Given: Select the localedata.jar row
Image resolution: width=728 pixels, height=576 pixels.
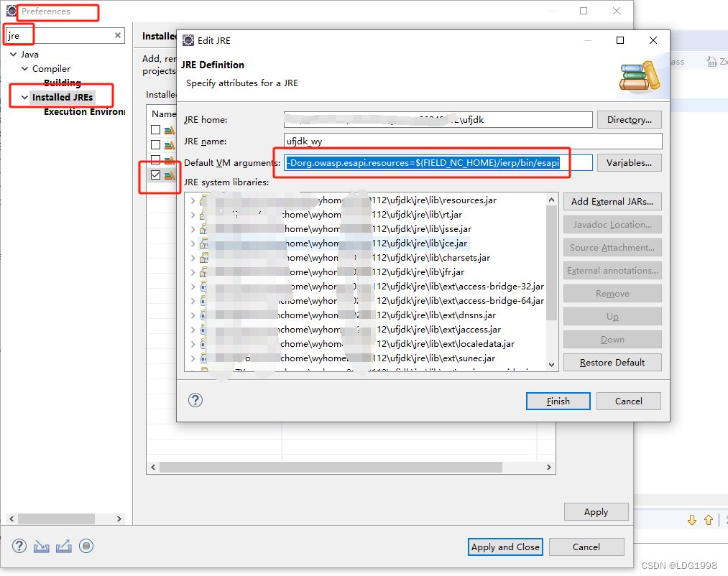Looking at the screenshot, I should click(x=357, y=344).
